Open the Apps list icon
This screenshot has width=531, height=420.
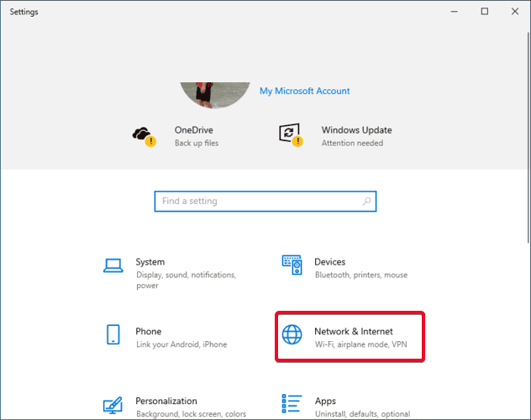[292, 403]
